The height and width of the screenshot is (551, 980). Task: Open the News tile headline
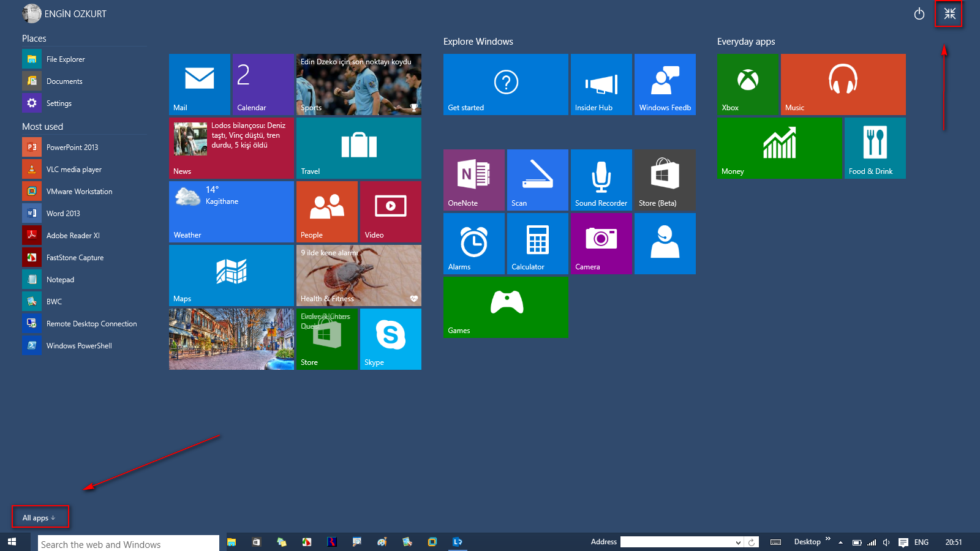point(232,148)
